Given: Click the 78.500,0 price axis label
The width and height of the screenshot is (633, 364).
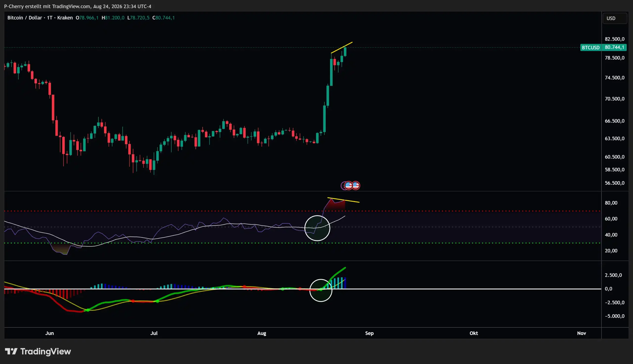Looking at the screenshot, I should point(614,58).
